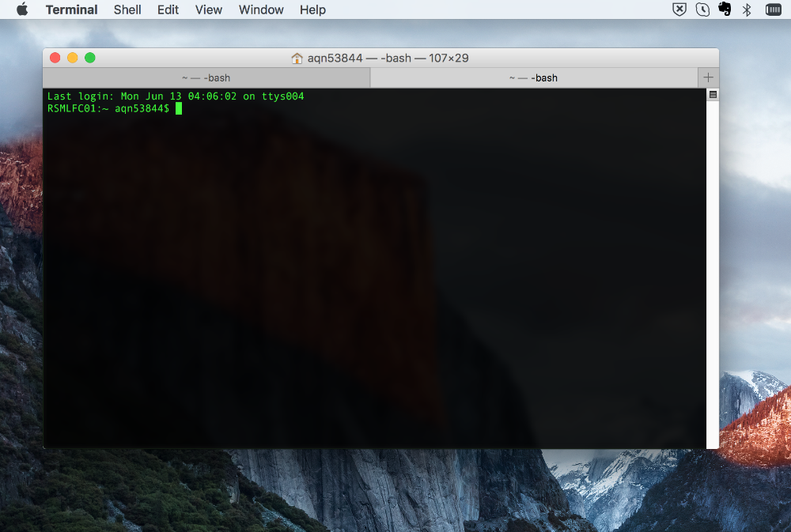Image resolution: width=791 pixels, height=532 pixels.
Task: Open the Apple menu
Action: (21, 9)
